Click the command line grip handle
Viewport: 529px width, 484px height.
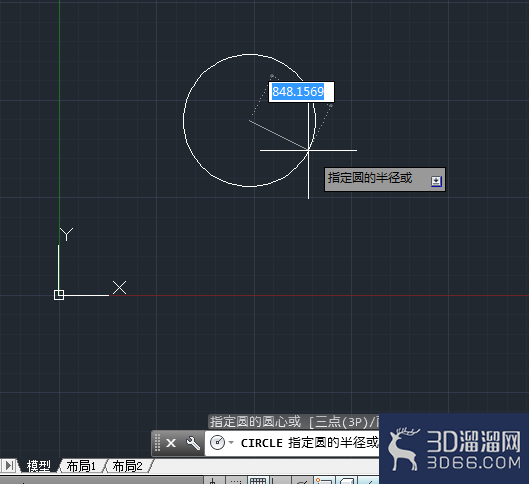tap(157, 443)
